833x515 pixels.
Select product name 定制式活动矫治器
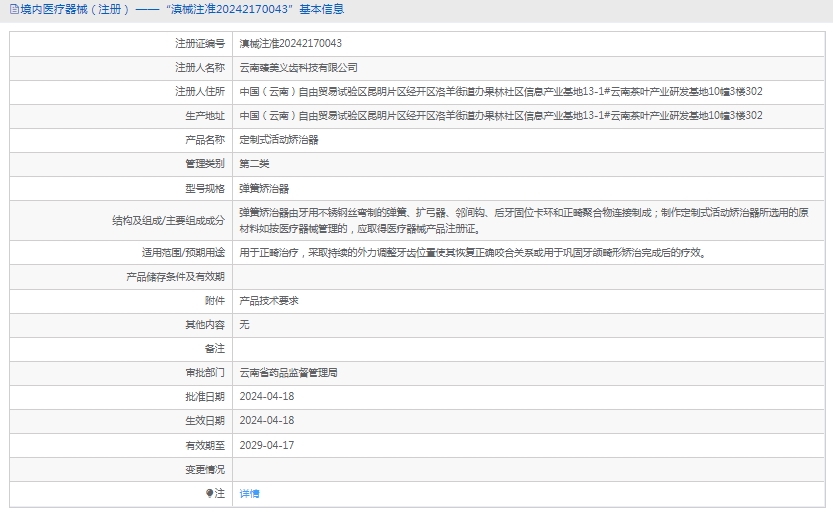(x=278, y=140)
